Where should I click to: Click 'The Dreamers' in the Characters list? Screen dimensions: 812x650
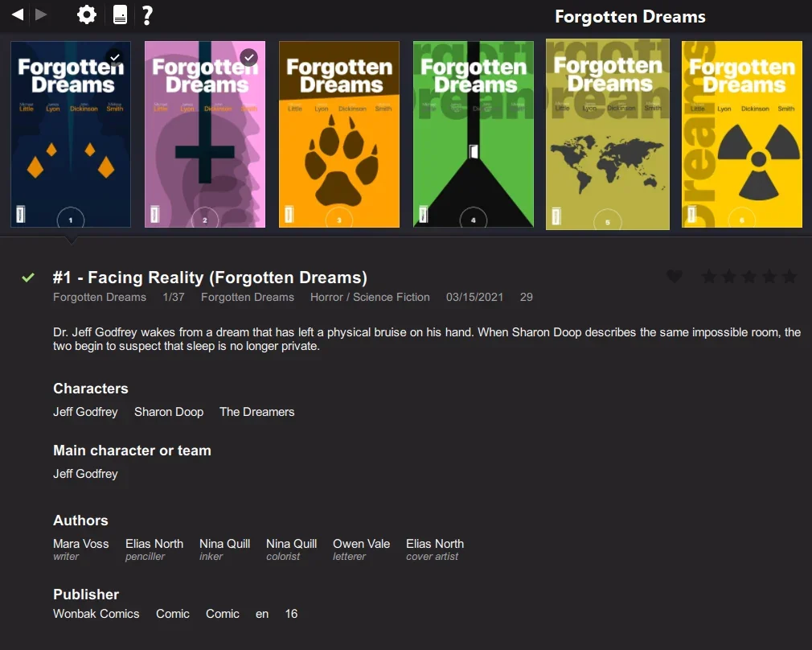coord(256,412)
